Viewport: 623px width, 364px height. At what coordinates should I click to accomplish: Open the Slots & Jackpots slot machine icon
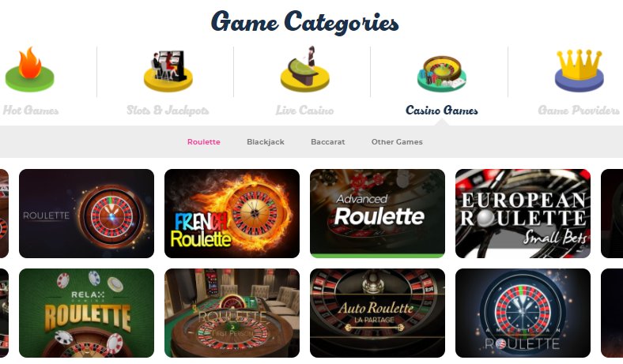coord(168,70)
